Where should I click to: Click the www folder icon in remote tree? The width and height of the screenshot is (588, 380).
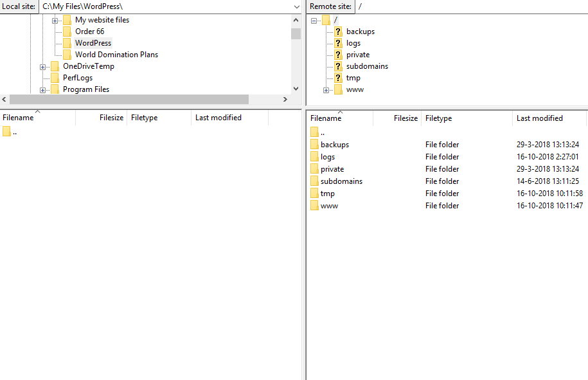338,89
